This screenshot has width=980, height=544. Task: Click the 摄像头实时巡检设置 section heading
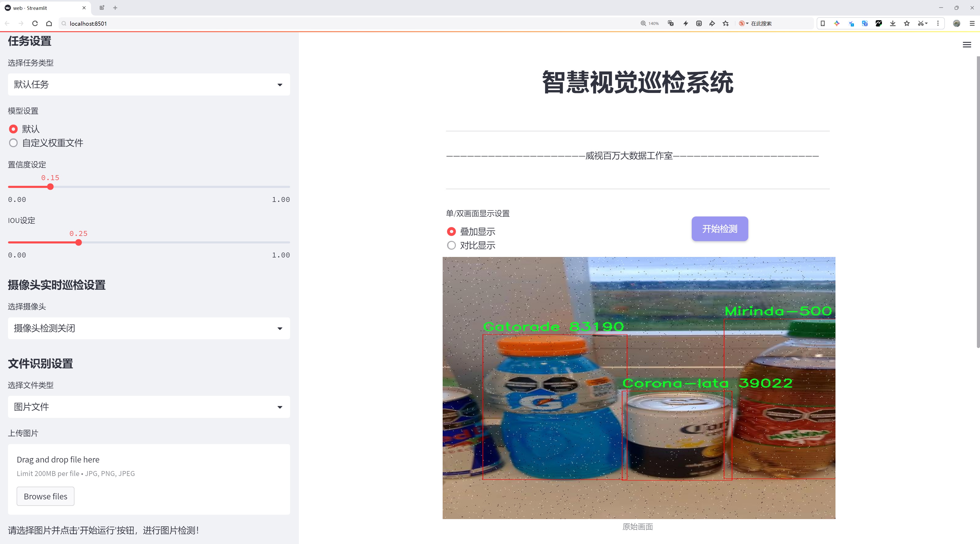click(x=57, y=285)
